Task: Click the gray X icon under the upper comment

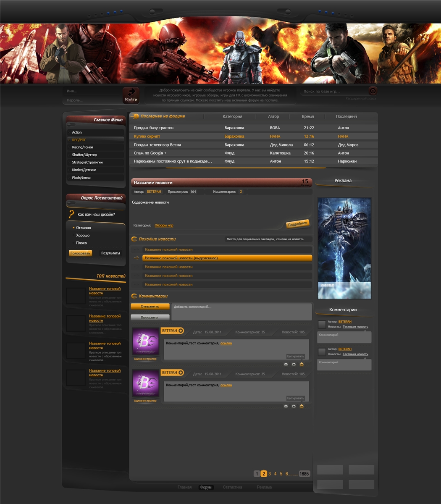Action: 286,365
